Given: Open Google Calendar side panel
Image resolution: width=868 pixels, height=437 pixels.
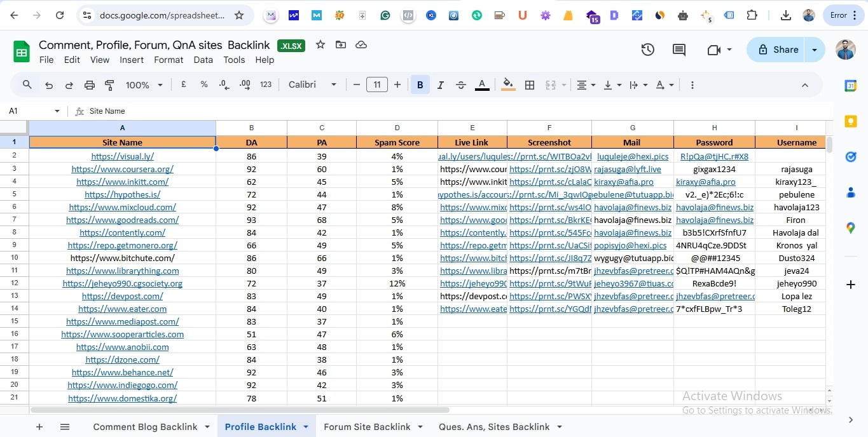Looking at the screenshot, I should pos(851,86).
